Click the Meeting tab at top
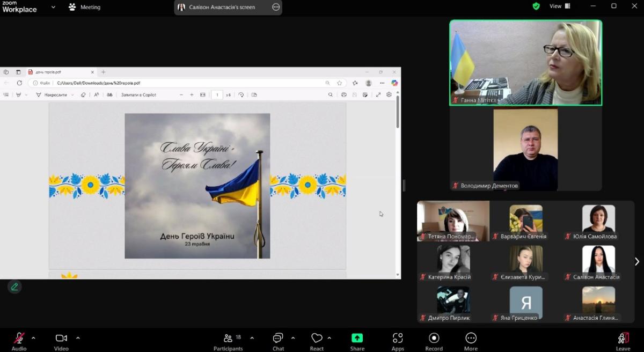The height and width of the screenshot is (352, 644). click(85, 7)
